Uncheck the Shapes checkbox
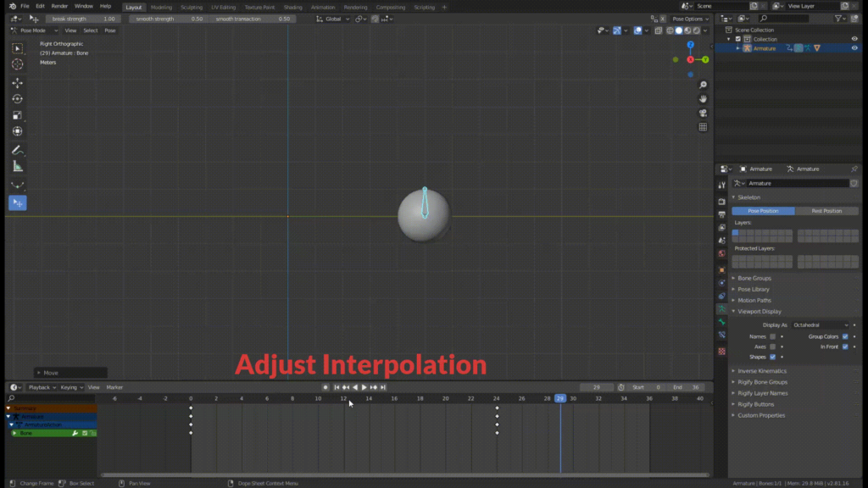This screenshot has height=488, width=868. [x=773, y=357]
